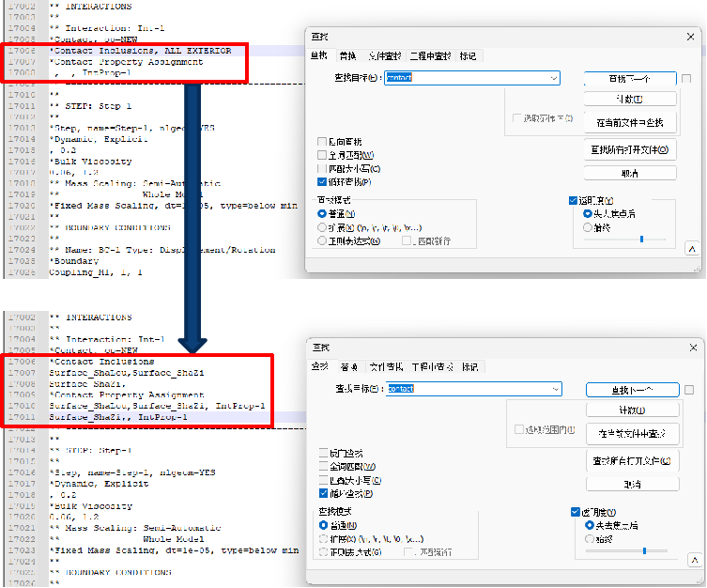
Task: Click lower code line '*Bulk Viscosity'
Action: (91, 506)
